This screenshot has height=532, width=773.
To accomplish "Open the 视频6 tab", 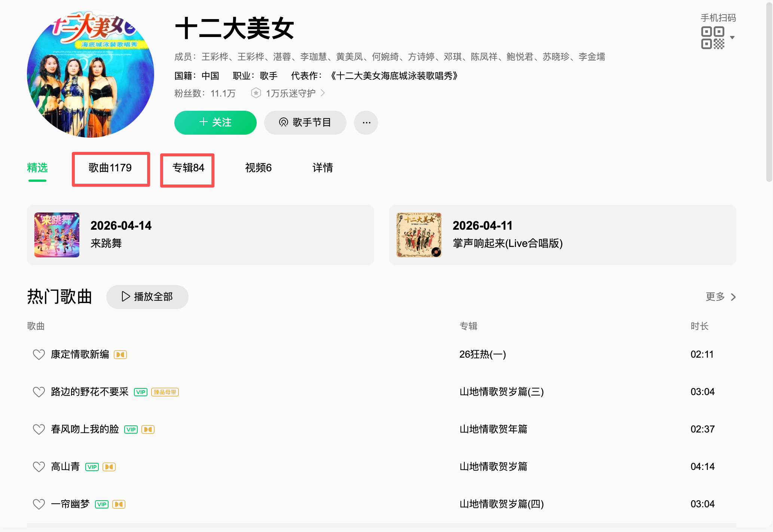I will pyautogui.click(x=258, y=168).
